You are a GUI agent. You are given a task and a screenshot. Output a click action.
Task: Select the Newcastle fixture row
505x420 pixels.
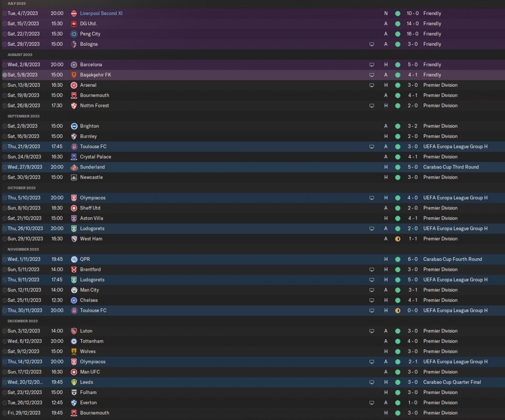click(x=252, y=177)
